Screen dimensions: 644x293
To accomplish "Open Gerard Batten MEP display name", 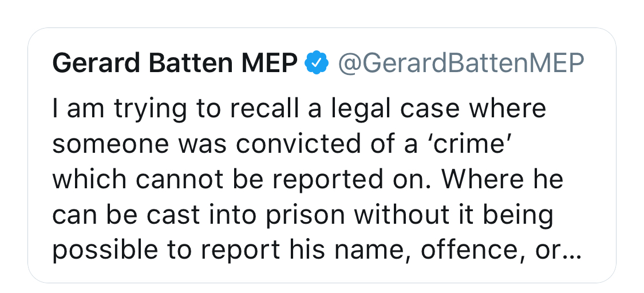I will coord(175,63).
